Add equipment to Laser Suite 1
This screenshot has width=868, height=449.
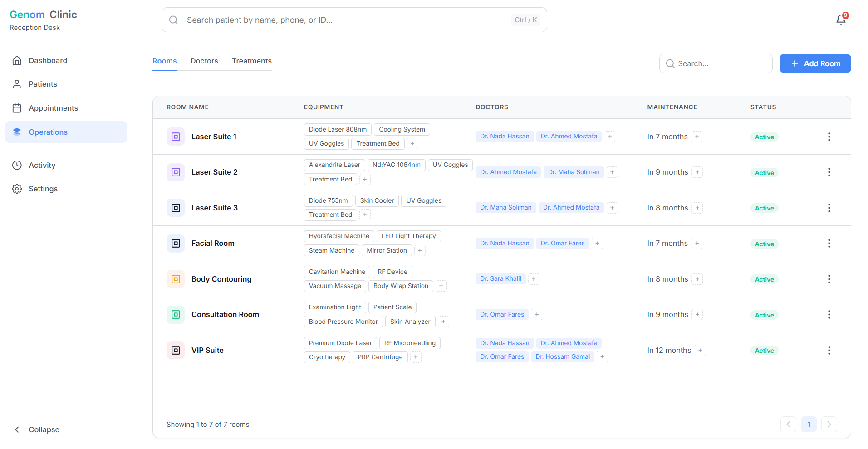412,144
